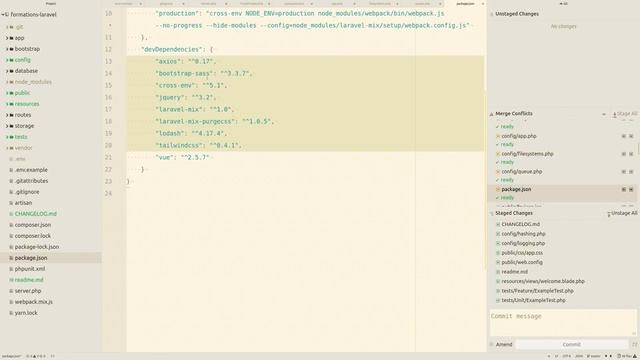Click the readme.md file icon in tree

[11, 280]
